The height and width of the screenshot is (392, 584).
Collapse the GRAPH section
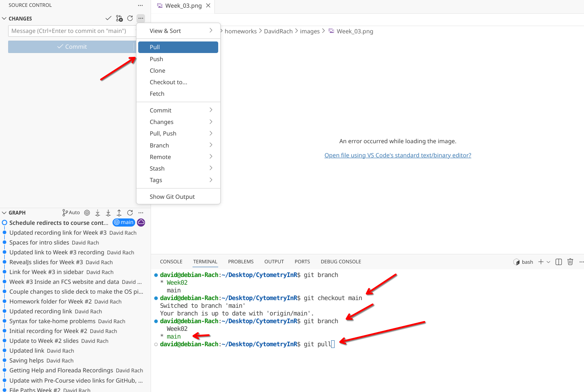[4, 213]
